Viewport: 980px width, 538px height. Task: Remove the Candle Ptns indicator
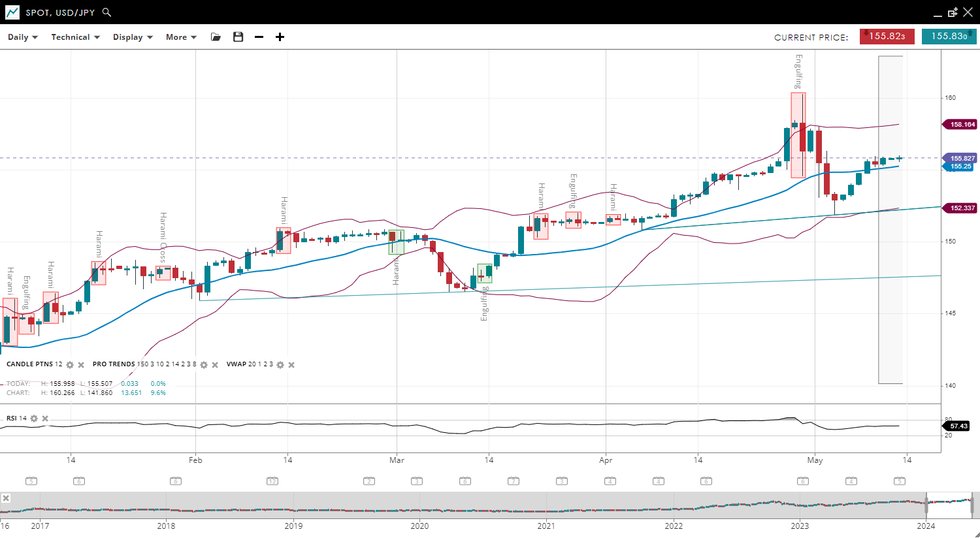coord(81,365)
